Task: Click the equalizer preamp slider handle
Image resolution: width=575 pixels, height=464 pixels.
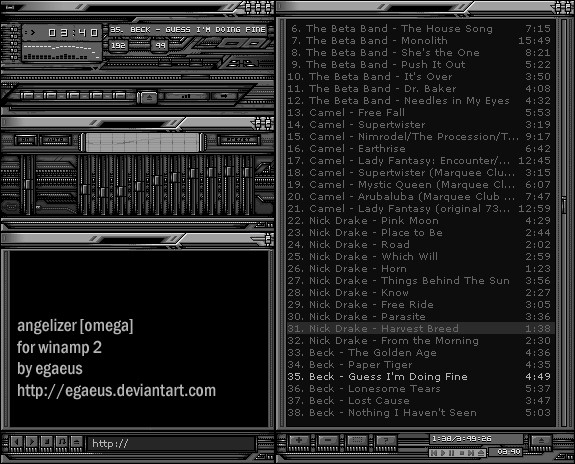Action: coord(28,184)
